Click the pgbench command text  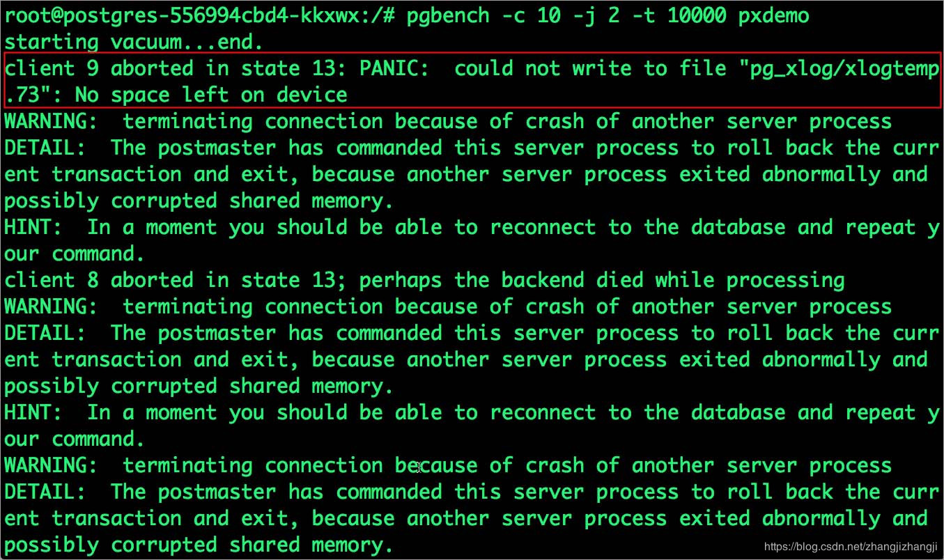(x=611, y=15)
